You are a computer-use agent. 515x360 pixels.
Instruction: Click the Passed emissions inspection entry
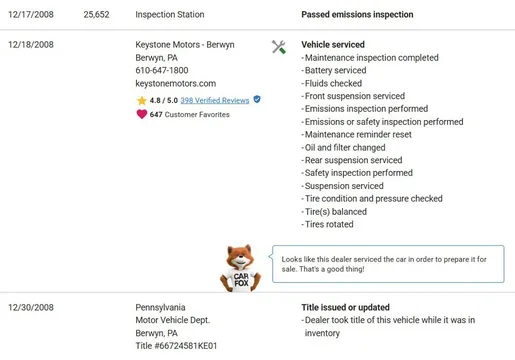(x=357, y=14)
